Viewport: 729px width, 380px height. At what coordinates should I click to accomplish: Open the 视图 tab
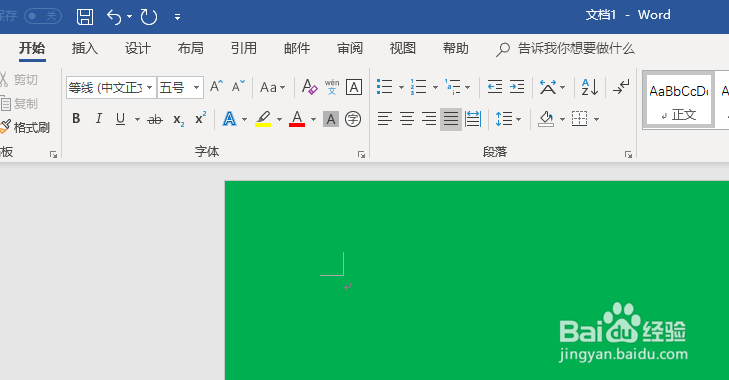pos(403,48)
